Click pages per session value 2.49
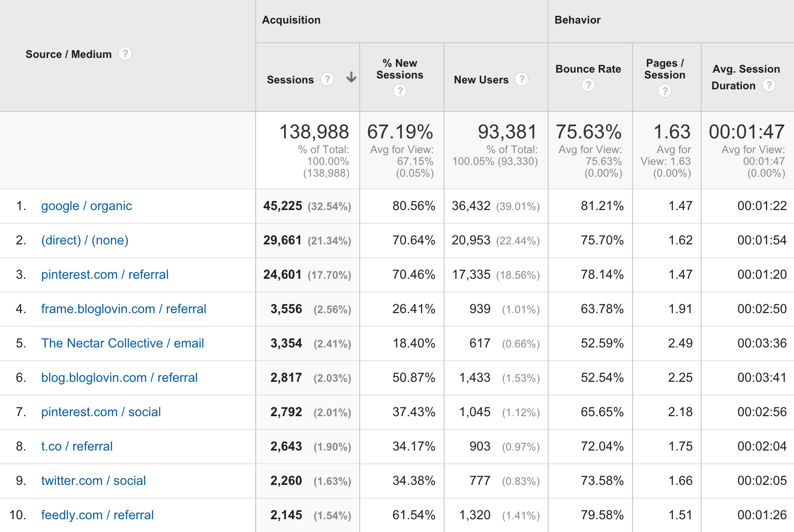The width and height of the screenshot is (794, 532). click(x=680, y=343)
